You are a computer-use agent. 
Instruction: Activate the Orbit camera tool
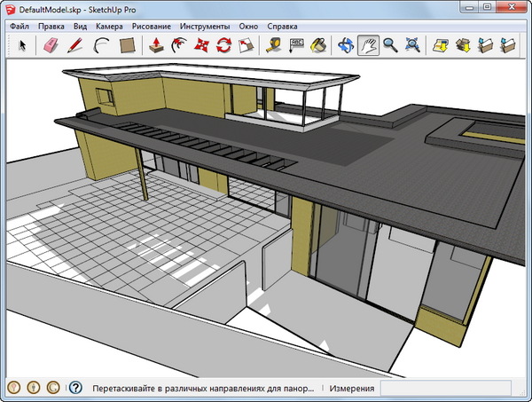(x=345, y=46)
